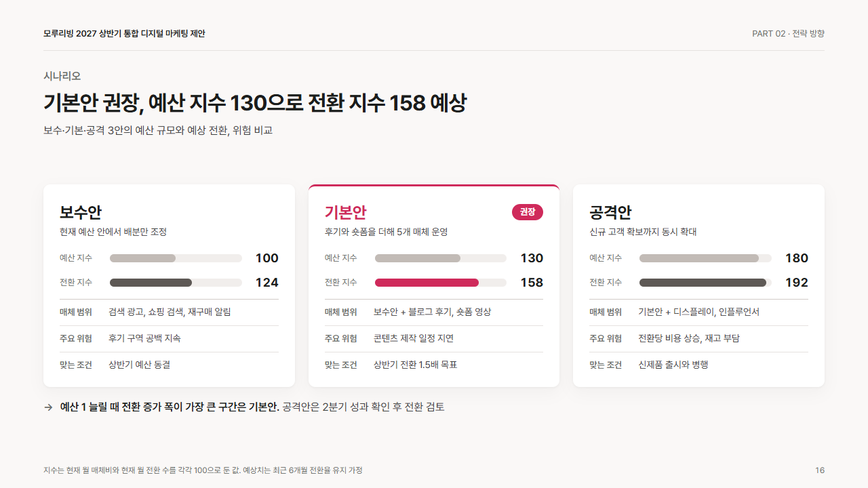Click 후기 구역 공백 지속
The width and height of the screenshot is (868, 488).
144,338
